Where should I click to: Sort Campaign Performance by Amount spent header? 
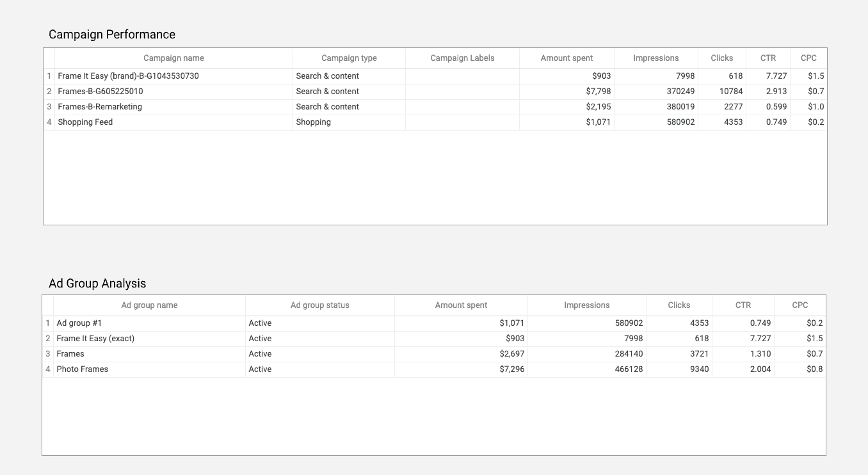567,58
